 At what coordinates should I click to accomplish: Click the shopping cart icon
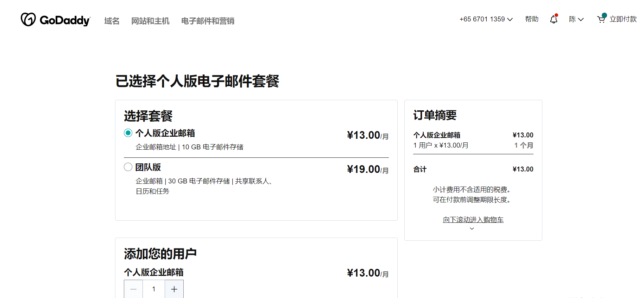[x=601, y=19]
